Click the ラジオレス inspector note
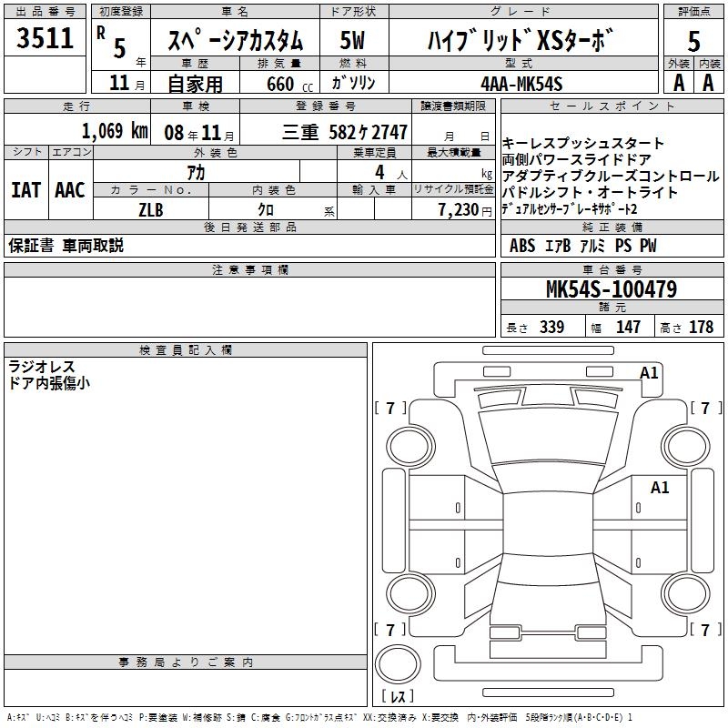This screenshot has height=728, width=728. [x=42, y=367]
